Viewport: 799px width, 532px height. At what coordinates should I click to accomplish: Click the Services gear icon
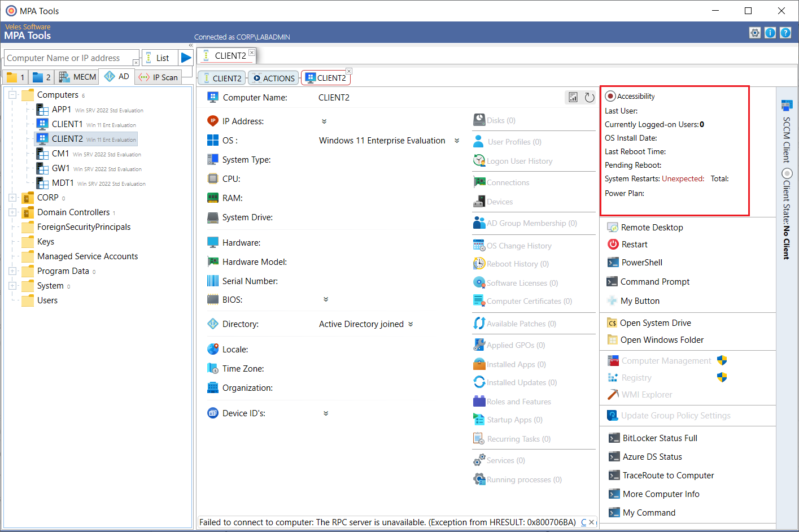(x=479, y=460)
